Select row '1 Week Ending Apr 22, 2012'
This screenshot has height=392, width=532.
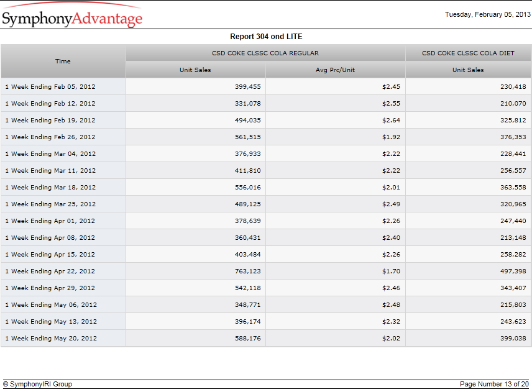(x=265, y=271)
